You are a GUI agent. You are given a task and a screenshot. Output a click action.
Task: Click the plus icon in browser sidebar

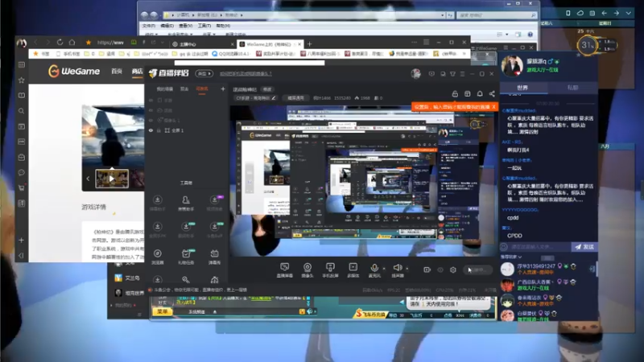tap(22, 240)
